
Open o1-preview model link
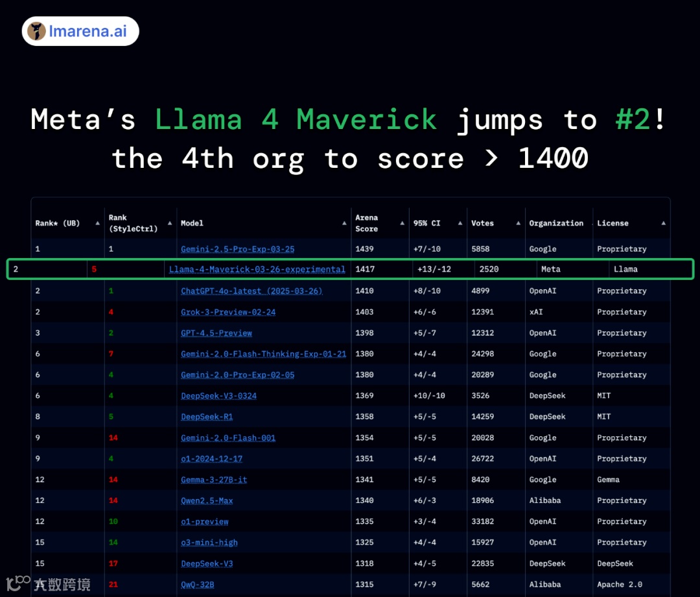pos(204,522)
